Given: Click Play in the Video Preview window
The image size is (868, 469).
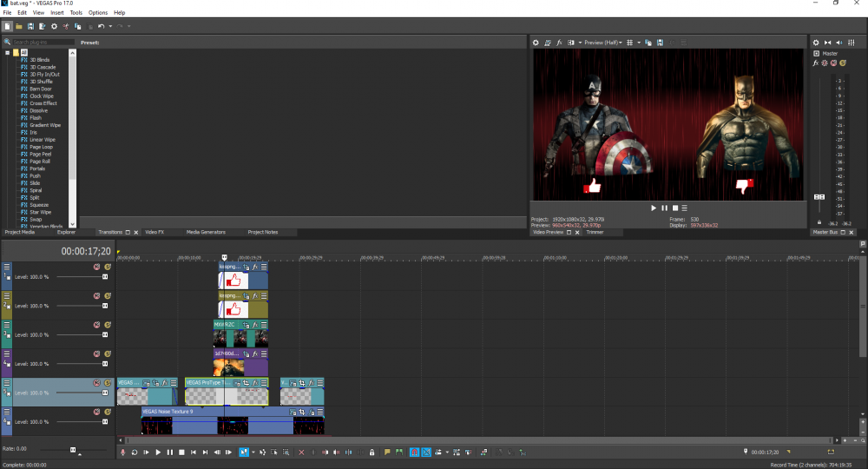Looking at the screenshot, I should [654, 208].
